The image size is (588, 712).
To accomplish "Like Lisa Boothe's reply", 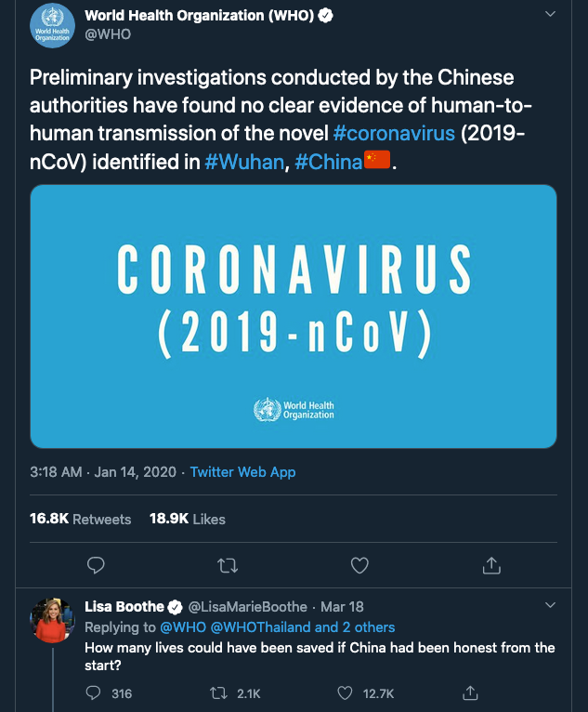I will click(346, 693).
